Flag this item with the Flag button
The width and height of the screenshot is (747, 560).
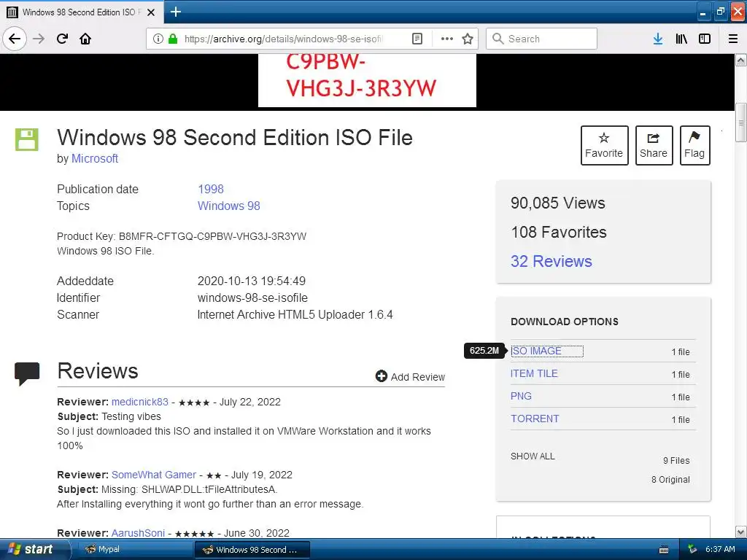click(x=694, y=145)
